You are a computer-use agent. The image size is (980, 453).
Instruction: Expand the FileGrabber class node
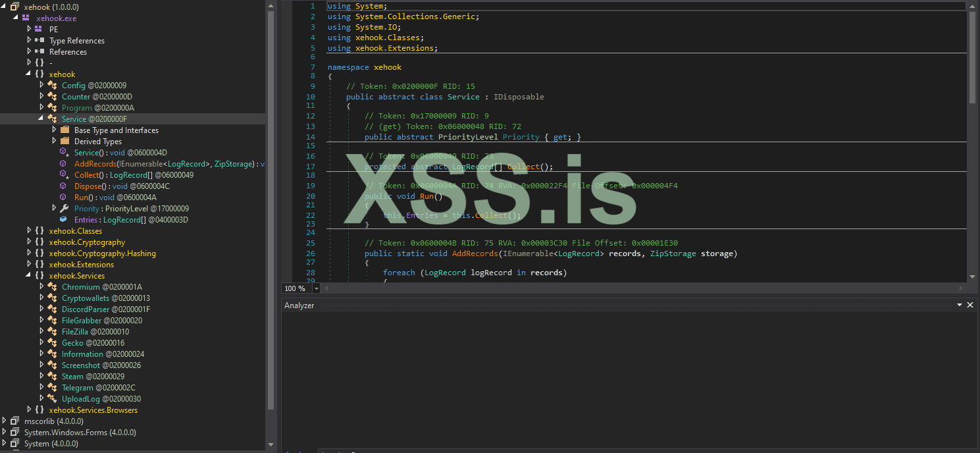point(41,321)
